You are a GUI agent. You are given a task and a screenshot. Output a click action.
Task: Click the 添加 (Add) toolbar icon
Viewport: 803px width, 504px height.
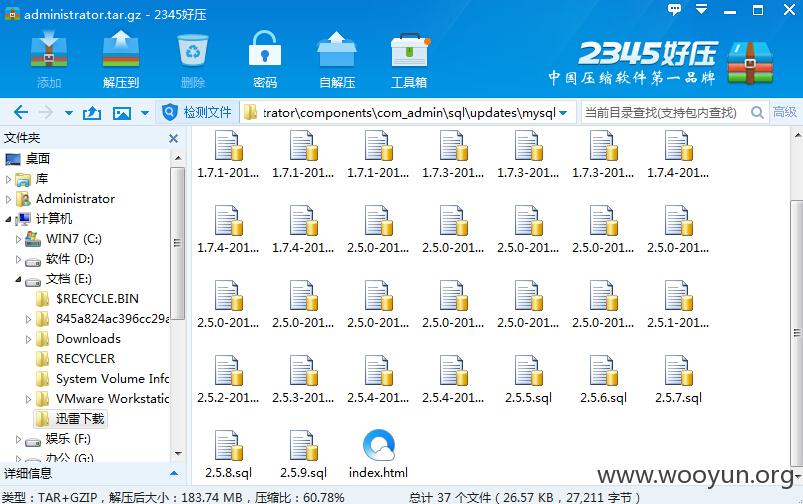pyautogui.click(x=49, y=59)
